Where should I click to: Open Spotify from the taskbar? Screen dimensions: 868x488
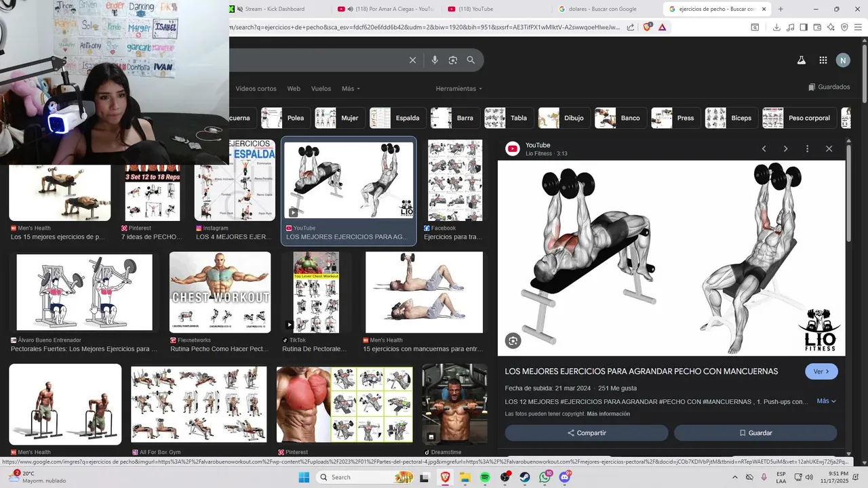[486, 477]
